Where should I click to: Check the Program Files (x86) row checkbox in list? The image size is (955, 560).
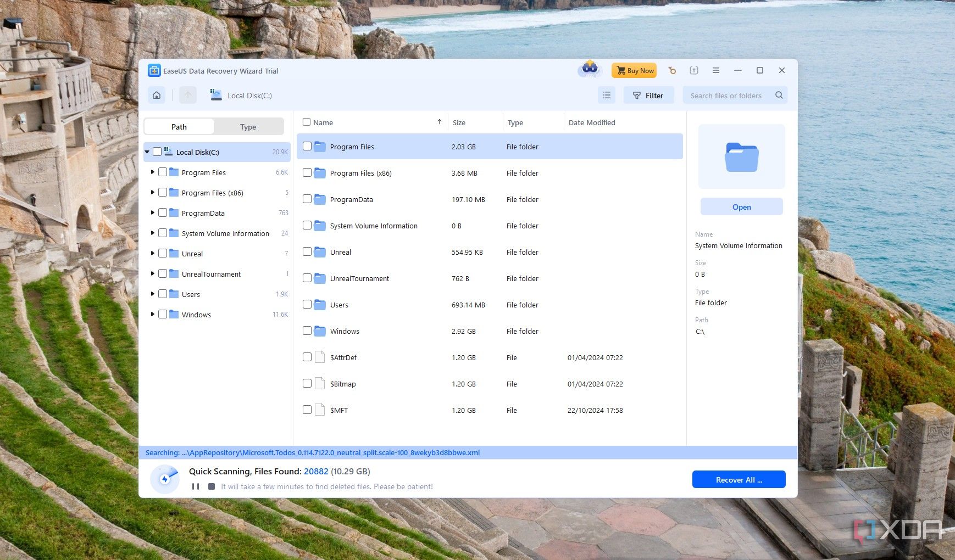pyautogui.click(x=307, y=172)
